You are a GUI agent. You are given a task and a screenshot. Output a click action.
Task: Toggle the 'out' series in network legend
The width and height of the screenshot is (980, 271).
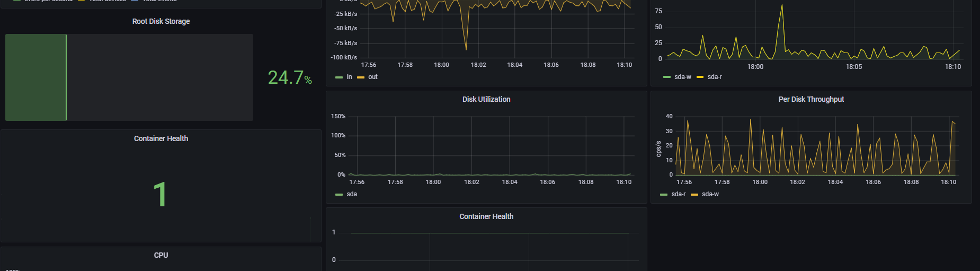pos(373,77)
